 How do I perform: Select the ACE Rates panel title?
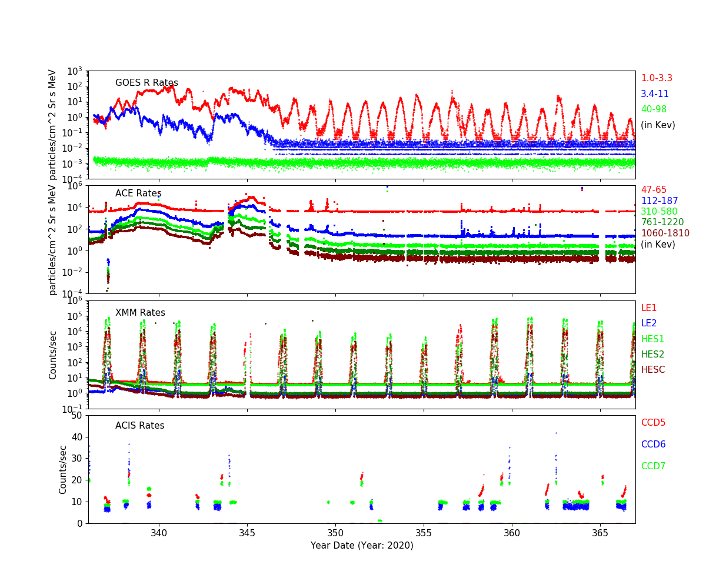[138, 193]
